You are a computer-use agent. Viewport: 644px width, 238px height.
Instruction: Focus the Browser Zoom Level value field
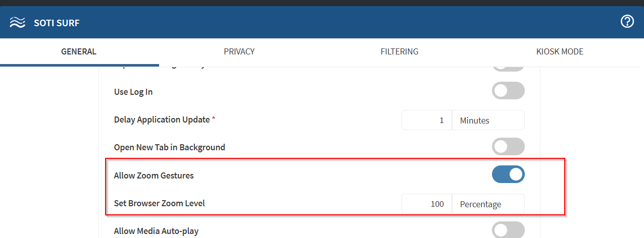pos(427,204)
